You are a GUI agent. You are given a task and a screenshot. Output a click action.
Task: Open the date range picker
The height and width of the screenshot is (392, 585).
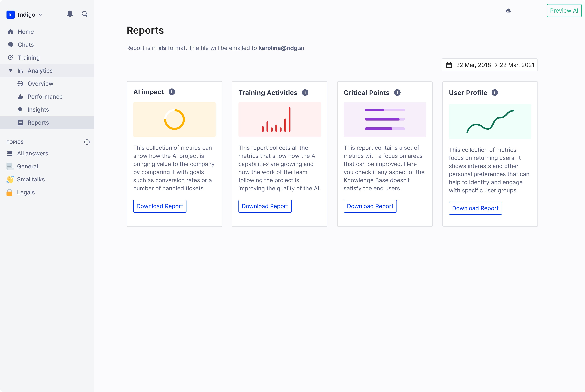(489, 65)
